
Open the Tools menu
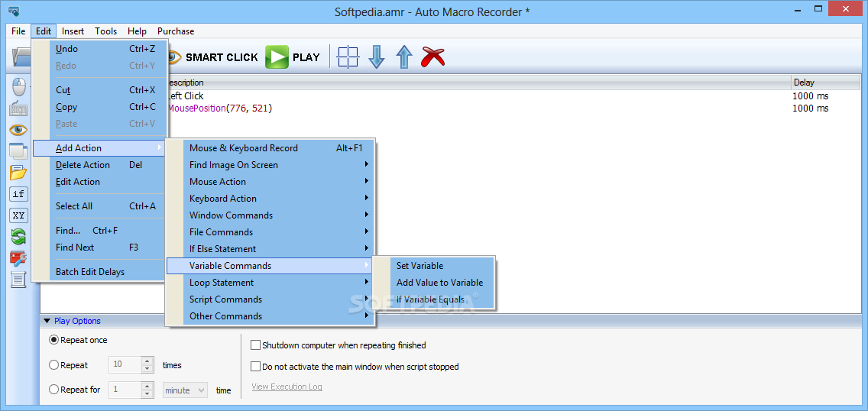[105, 31]
